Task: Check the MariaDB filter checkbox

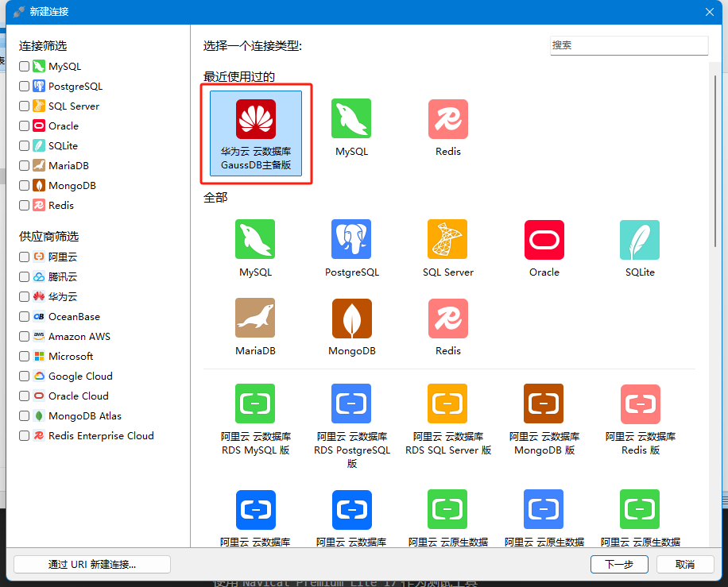Action: point(24,166)
